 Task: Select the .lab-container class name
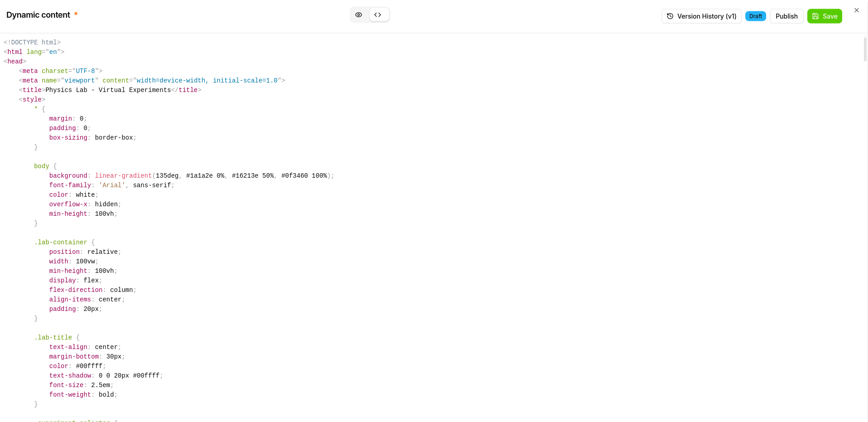[60, 242]
